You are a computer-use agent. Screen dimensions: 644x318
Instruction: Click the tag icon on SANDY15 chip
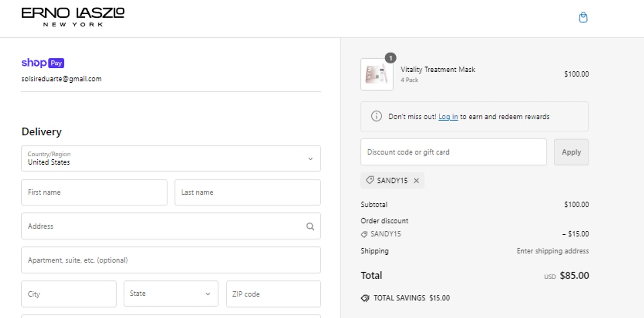(x=369, y=180)
